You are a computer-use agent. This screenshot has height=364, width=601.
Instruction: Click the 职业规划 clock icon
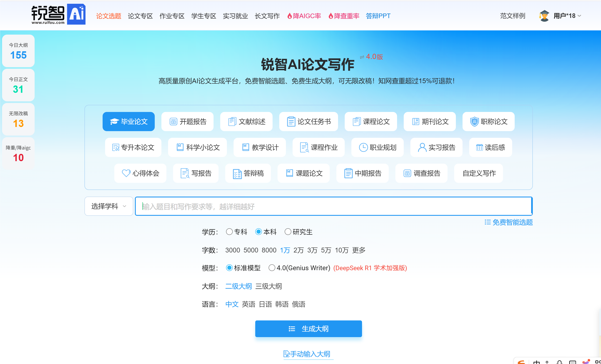[x=363, y=148]
